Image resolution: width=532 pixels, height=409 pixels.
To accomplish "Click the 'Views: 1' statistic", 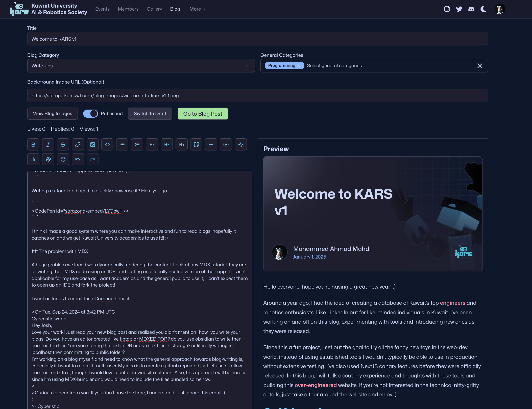I will pos(89,129).
